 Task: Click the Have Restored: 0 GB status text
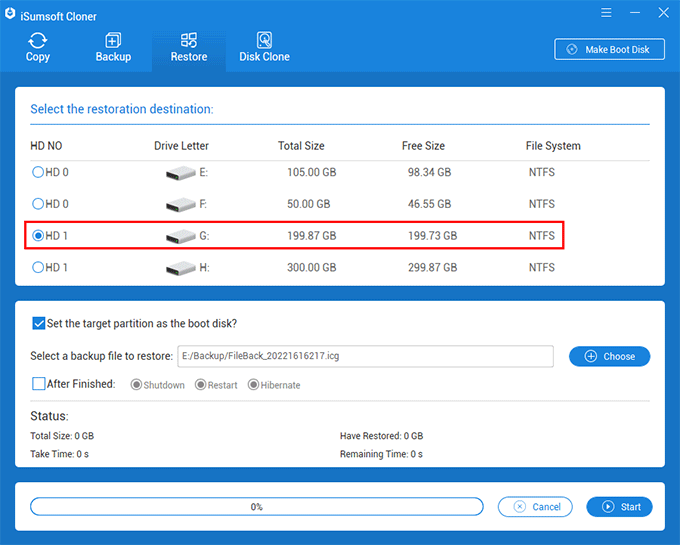click(381, 436)
